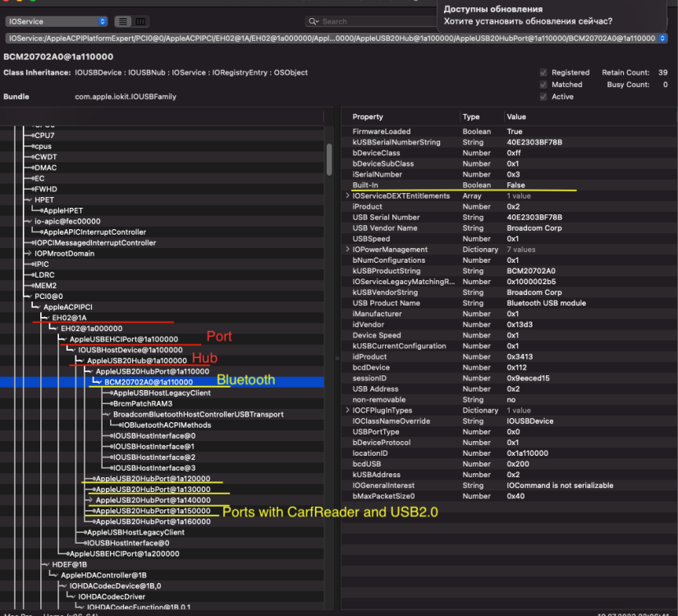Select IOUSBHostDevice@1a100000 entry
This screenshot has width=678, height=616.
pyautogui.click(x=131, y=350)
